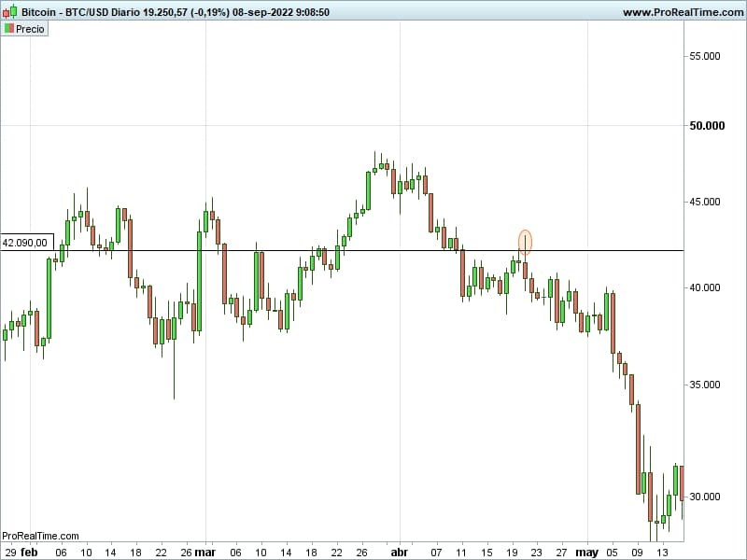Select the mar month marker on time axis
Screen dimensions: 747x560
205,552
